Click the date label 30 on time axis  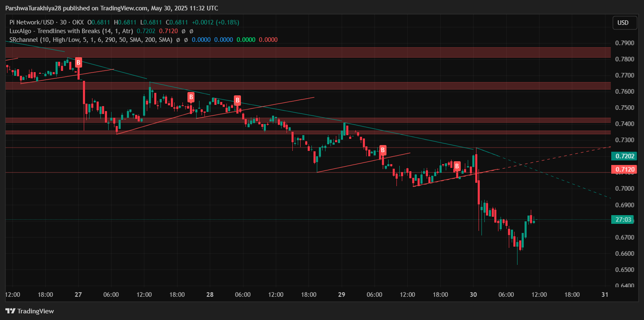(474, 295)
